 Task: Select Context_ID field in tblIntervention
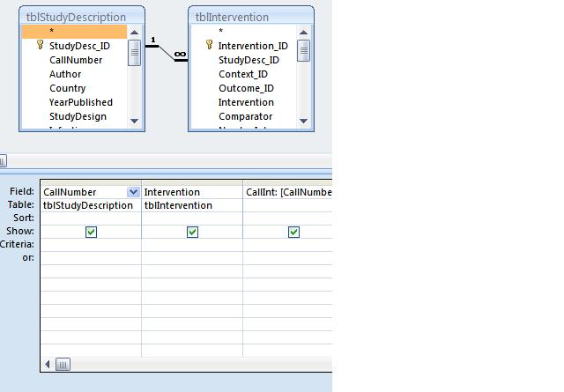tap(243, 74)
